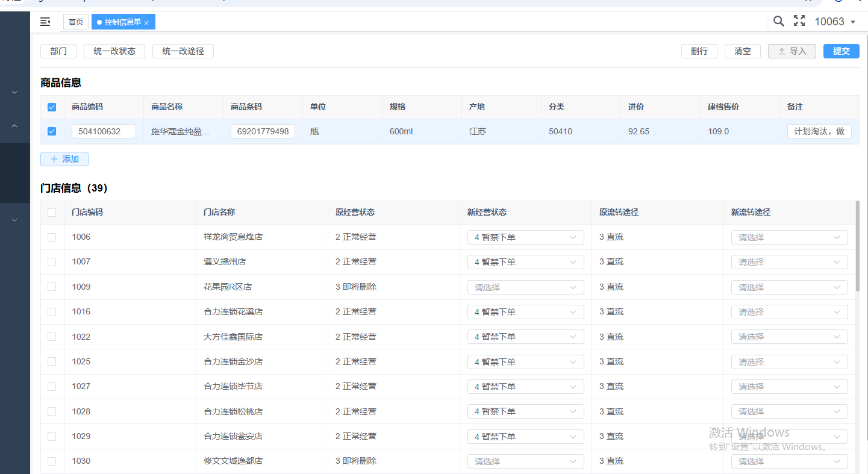Open user 10063 account dropdown
This screenshot has height=474, width=868.
point(835,22)
